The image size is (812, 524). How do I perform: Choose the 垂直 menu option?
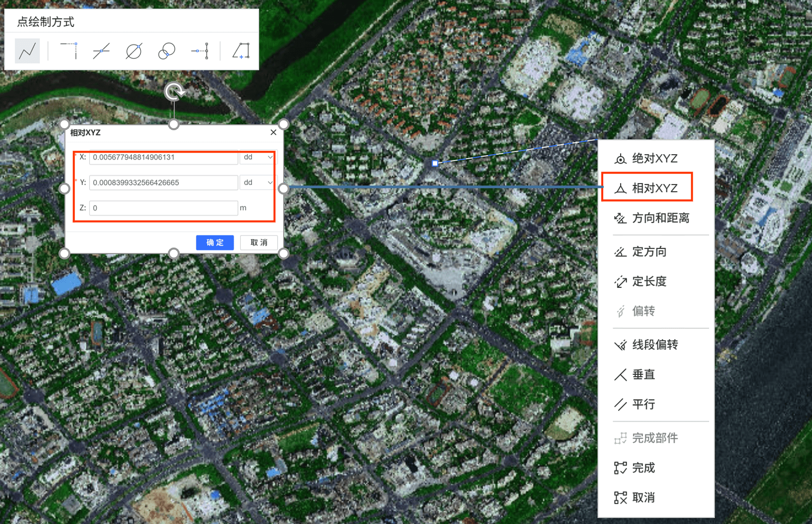(643, 375)
